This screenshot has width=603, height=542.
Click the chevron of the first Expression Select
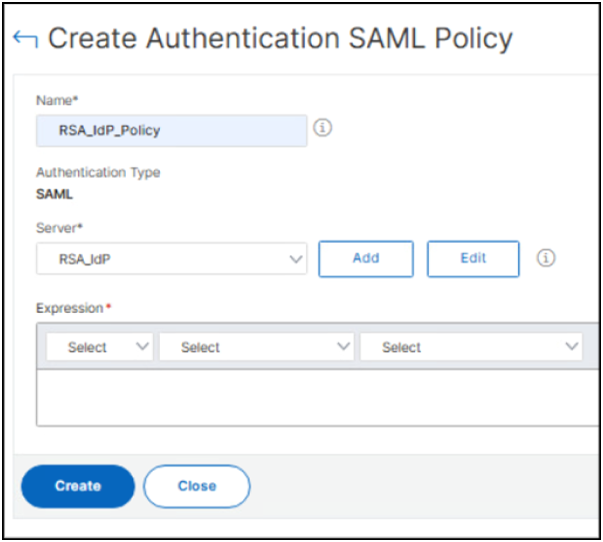[x=142, y=346]
